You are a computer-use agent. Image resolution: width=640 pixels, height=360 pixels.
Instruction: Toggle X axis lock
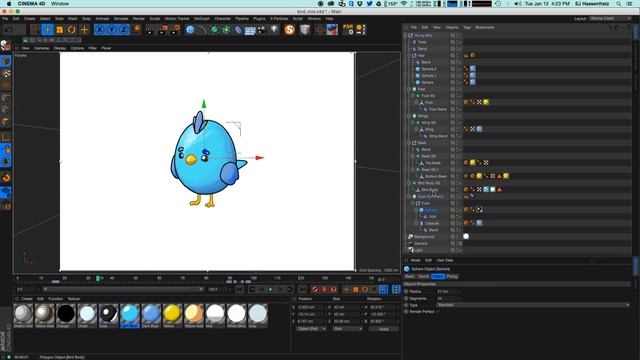(100, 29)
